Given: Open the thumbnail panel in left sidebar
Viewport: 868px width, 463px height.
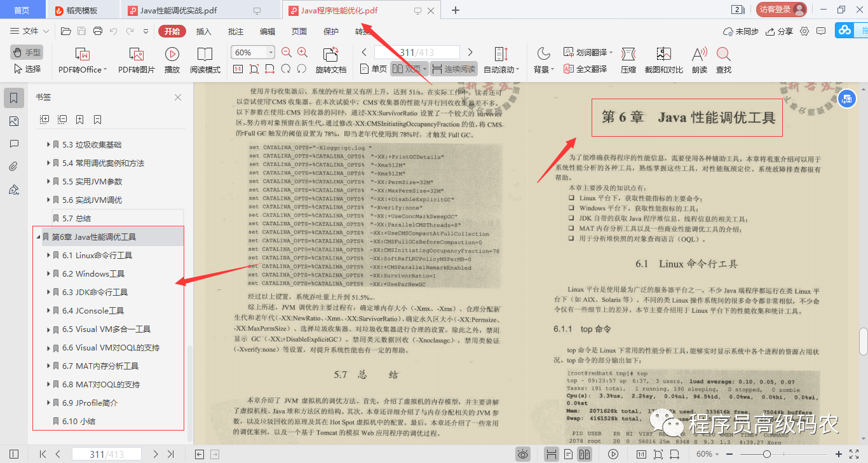Looking at the screenshot, I should tap(14, 121).
